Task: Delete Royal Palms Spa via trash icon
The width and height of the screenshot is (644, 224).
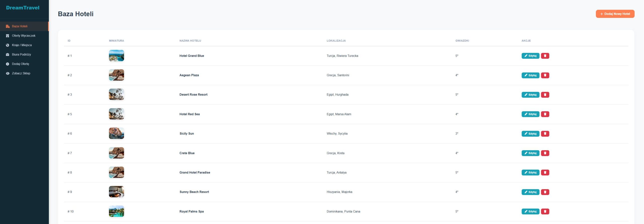Action: coord(545,211)
